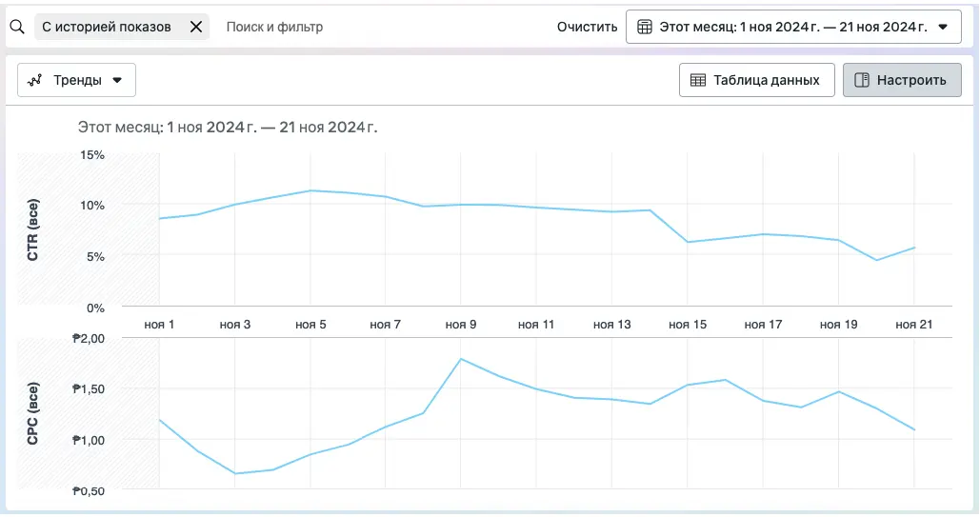The height and width of the screenshot is (517, 980).
Task: Click the CTR line end at ноя 21
Action: tap(914, 249)
